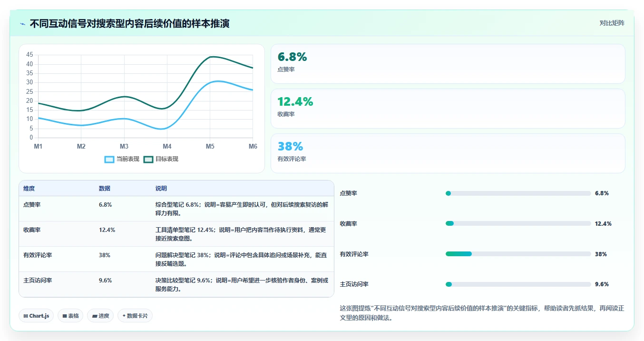Toggle the 当前表现 legend swatch

click(x=109, y=159)
